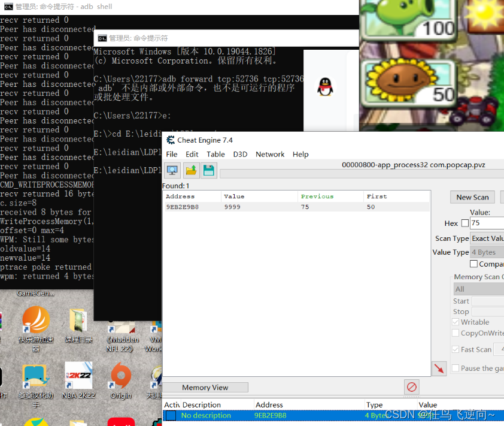Click the Cheat Engine title bar logo

pyautogui.click(x=171, y=140)
